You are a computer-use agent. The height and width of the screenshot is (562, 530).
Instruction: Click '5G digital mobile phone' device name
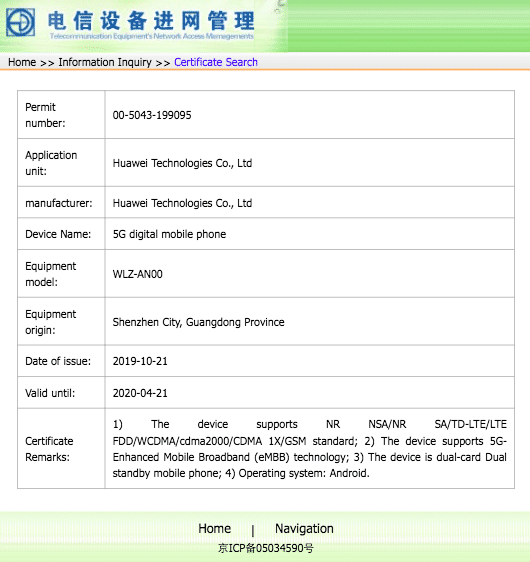169,234
